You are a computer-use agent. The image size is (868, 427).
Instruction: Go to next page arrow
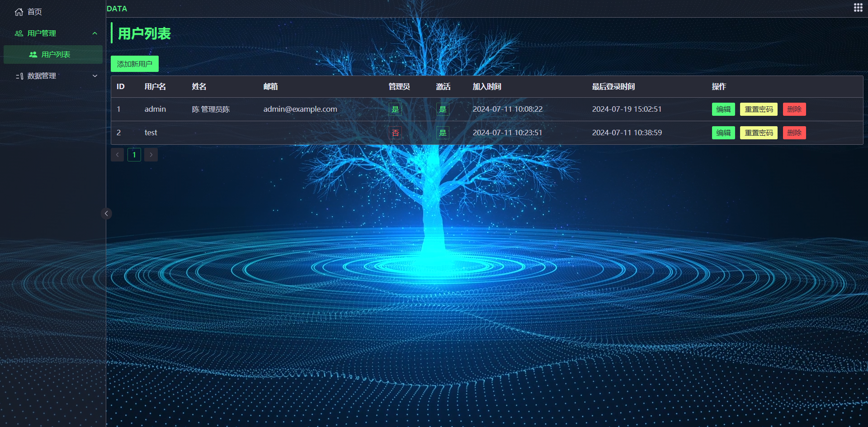coord(151,155)
